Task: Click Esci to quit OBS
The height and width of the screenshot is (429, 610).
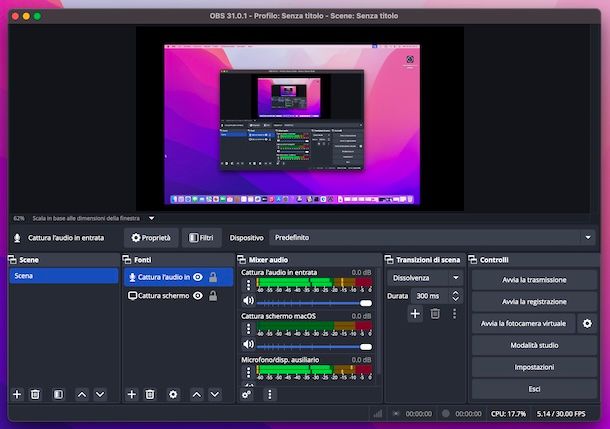Action: [x=534, y=389]
